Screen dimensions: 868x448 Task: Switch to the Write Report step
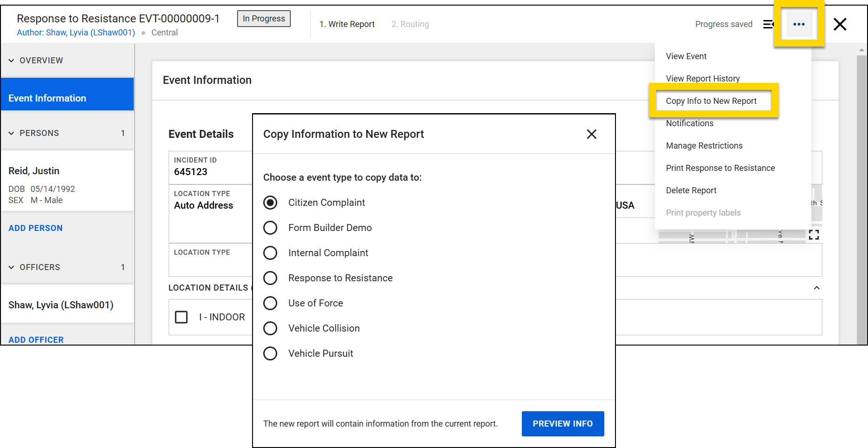(x=347, y=24)
